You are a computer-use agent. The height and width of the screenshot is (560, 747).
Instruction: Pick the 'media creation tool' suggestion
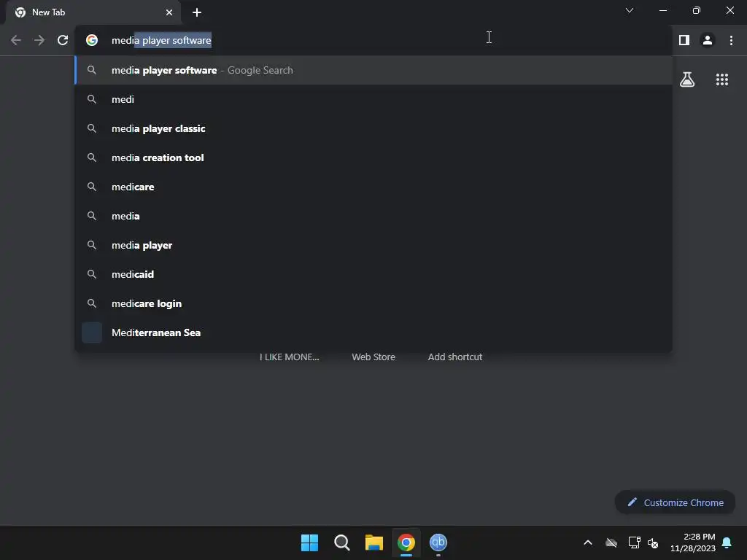pos(374,157)
